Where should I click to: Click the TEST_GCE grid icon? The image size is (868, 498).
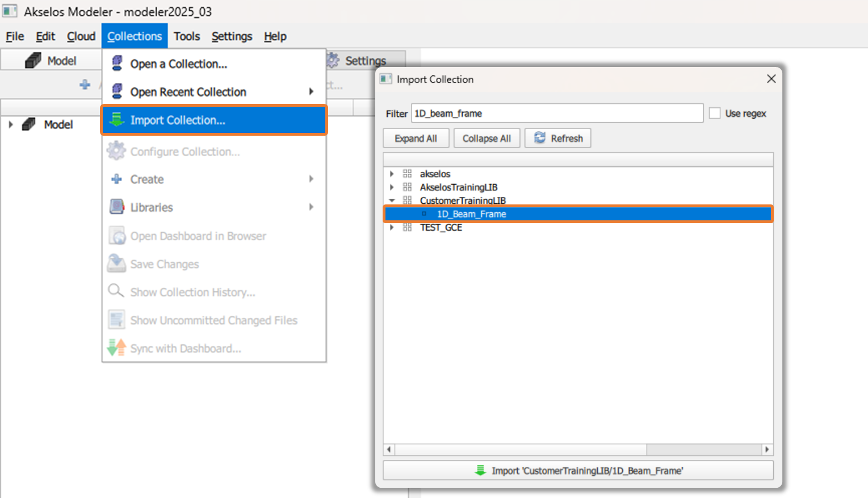point(407,227)
